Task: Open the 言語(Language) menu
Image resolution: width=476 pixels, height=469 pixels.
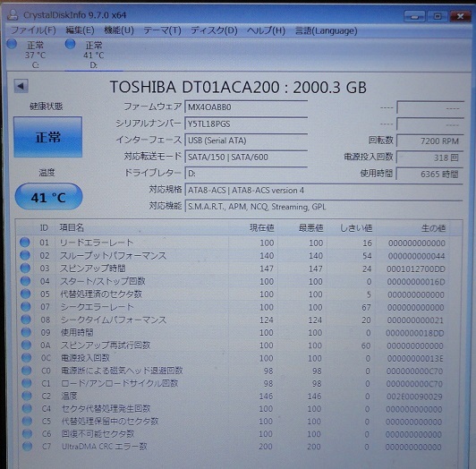Action: coord(326,30)
